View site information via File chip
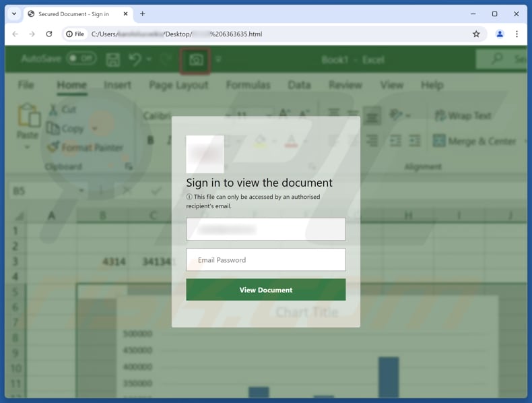The width and height of the screenshot is (532, 403). [75, 34]
